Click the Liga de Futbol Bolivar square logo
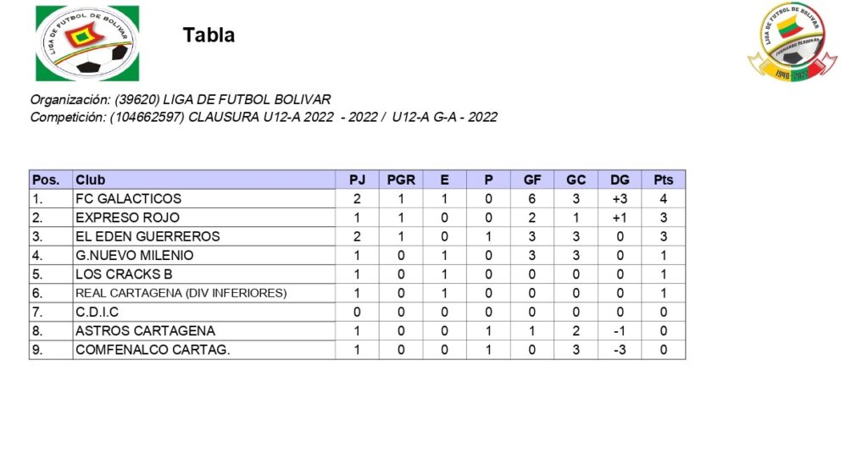Viewport: 868px width, 476px height. click(x=86, y=43)
